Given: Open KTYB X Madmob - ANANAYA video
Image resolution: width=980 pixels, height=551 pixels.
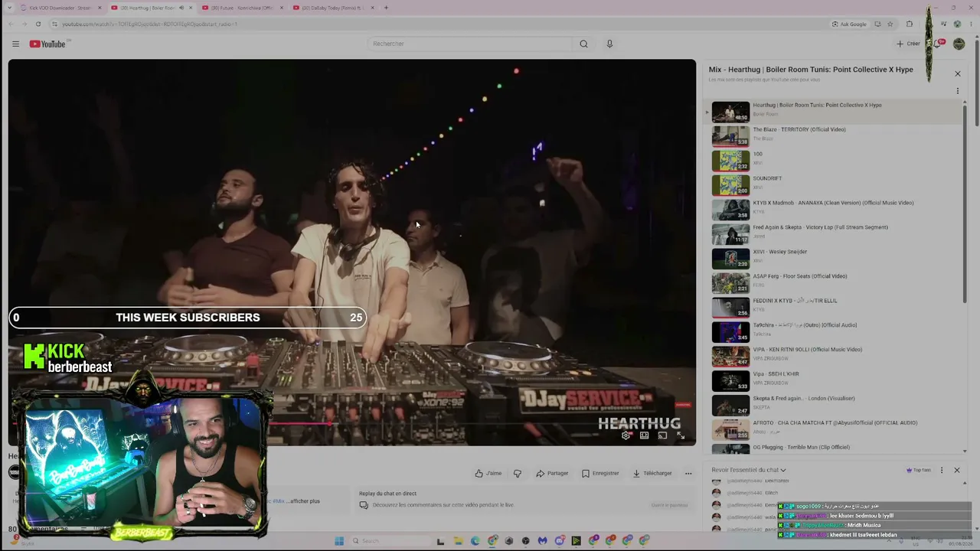Looking at the screenshot, I should point(833,209).
